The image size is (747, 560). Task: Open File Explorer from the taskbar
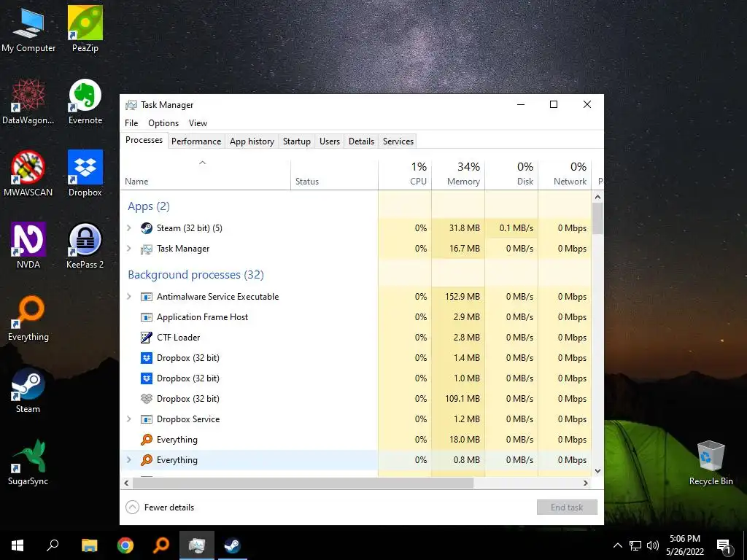click(89, 545)
